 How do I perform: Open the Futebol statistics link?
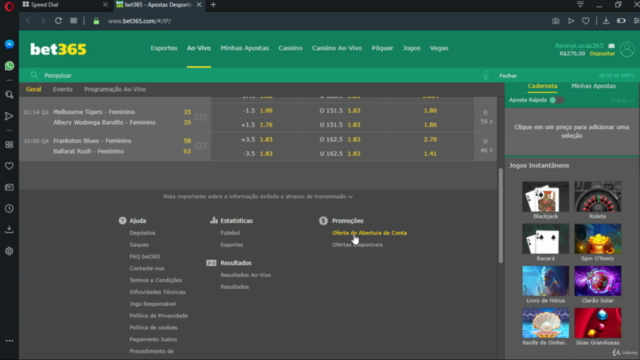click(x=230, y=233)
